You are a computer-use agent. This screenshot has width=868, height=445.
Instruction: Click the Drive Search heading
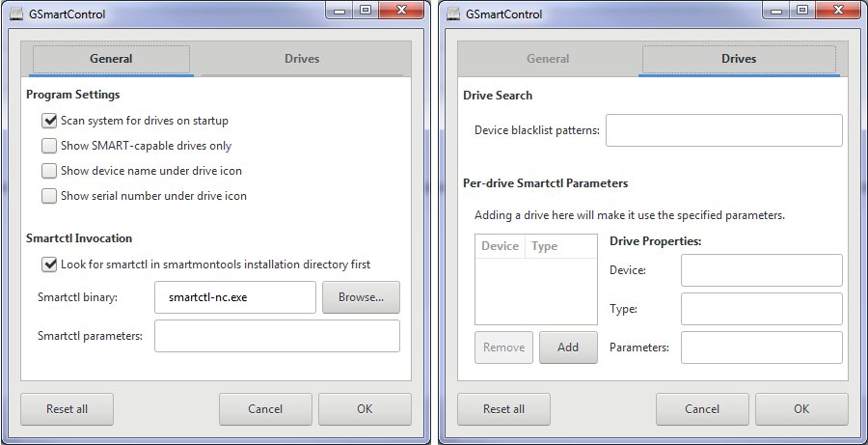click(x=498, y=96)
